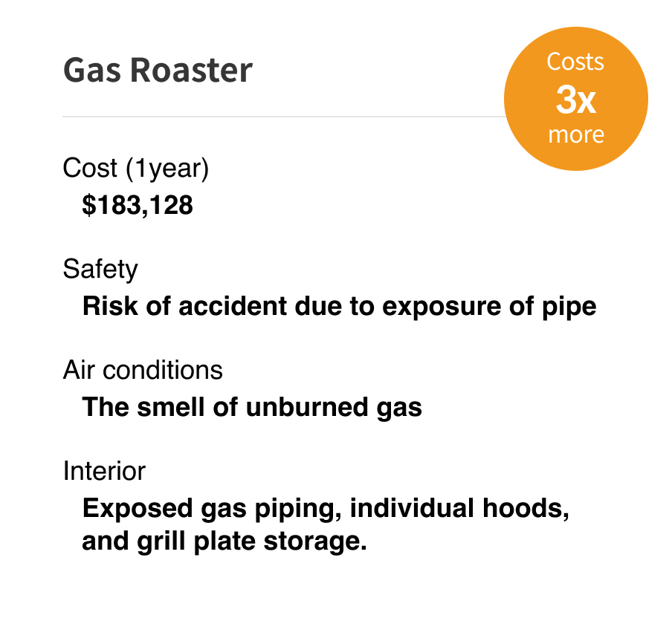Select Exposed gas piping, individual hoods line
Viewport: 672px width, 618px height.
tap(326, 509)
